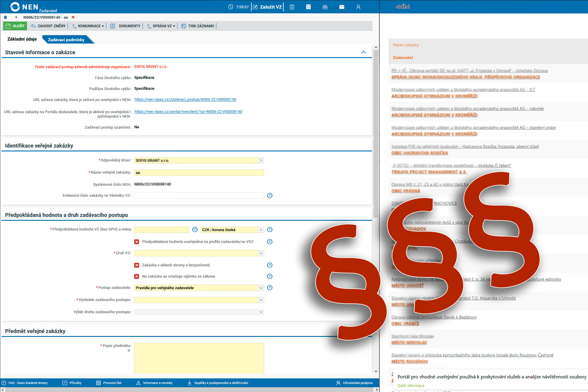Open Provozní řád in the footer
The width and height of the screenshot is (588, 392).
point(109,383)
